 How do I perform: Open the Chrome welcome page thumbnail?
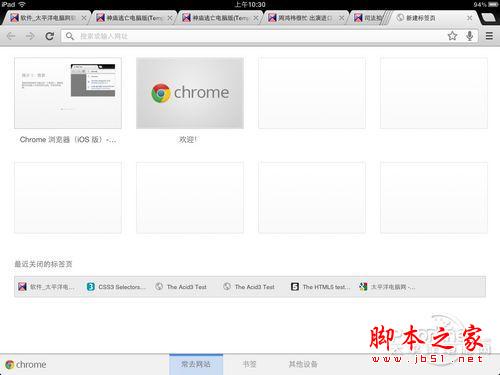click(x=190, y=93)
